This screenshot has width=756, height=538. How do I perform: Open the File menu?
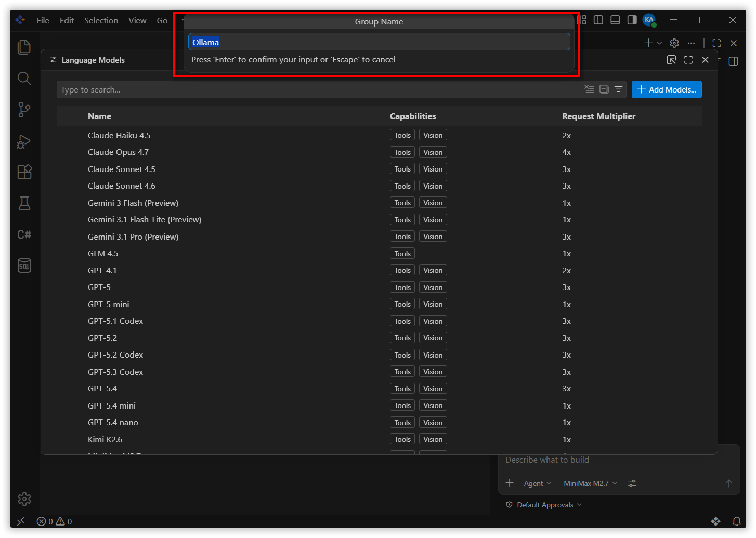tap(43, 20)
